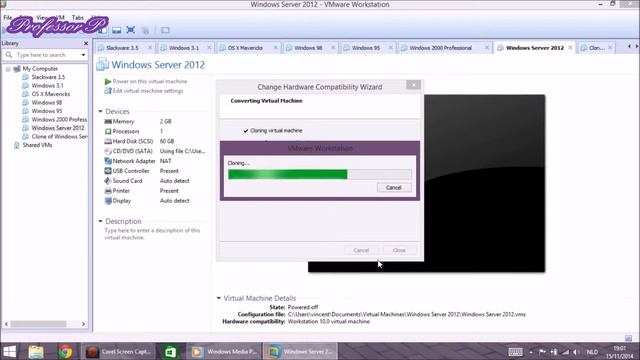Switch to the Windows 2000 Professional tab
Image resolution: width=640 pixels, height=360 pixels.
[x=440, y=48]
